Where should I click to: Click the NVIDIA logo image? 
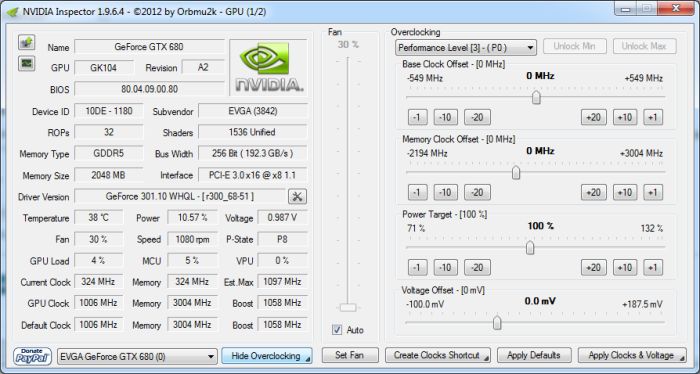point(268,67)
